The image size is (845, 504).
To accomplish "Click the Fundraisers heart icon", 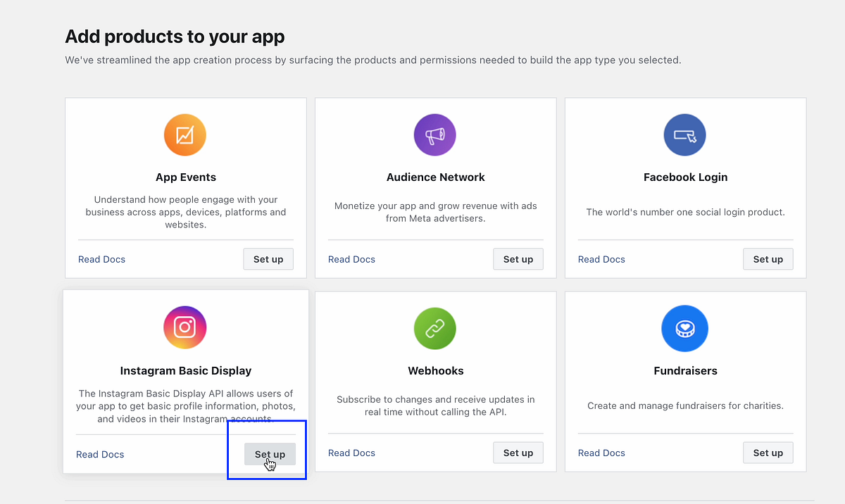I will [684, 328].
